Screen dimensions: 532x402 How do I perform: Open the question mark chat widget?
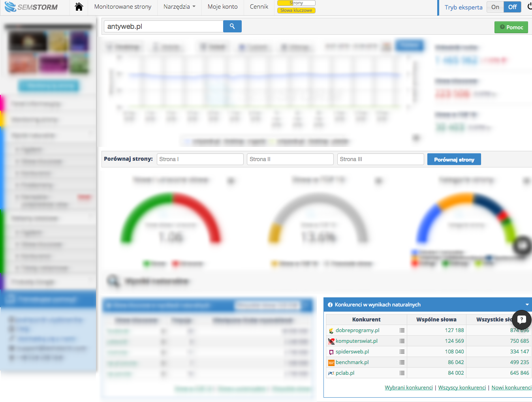click(x=522, y=320)
